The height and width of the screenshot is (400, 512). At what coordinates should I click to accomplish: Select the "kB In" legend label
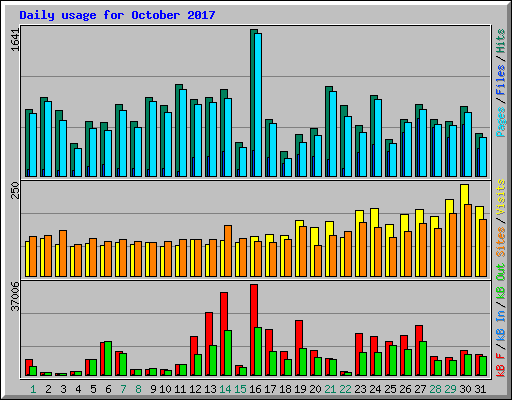pos(500,317)
